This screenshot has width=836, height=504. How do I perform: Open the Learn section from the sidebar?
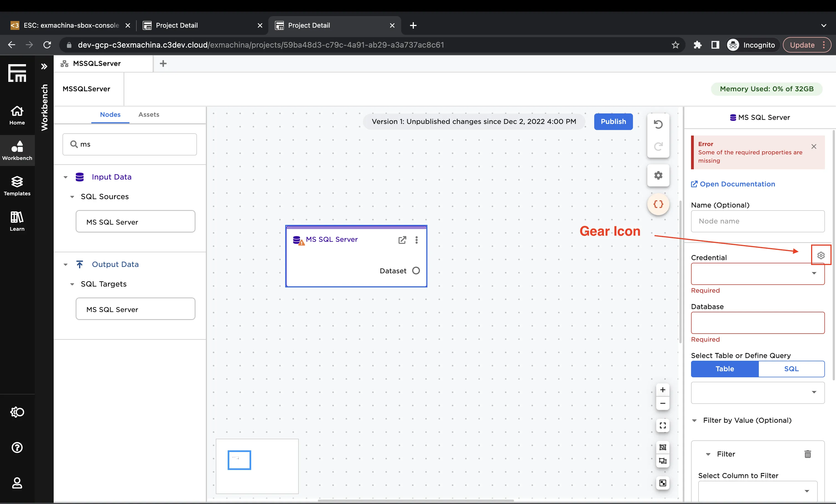(x=17, y=221)
